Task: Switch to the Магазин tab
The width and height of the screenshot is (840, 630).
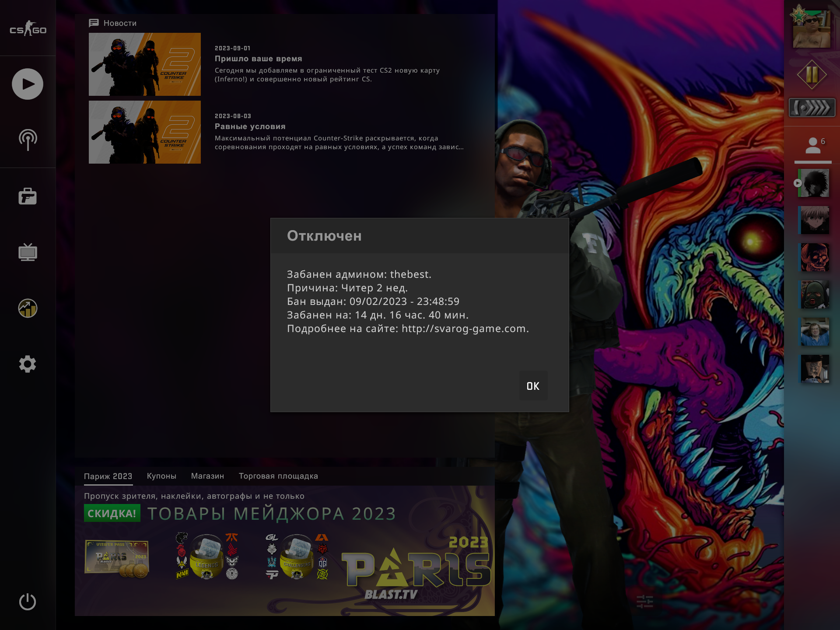Action: 207,476
